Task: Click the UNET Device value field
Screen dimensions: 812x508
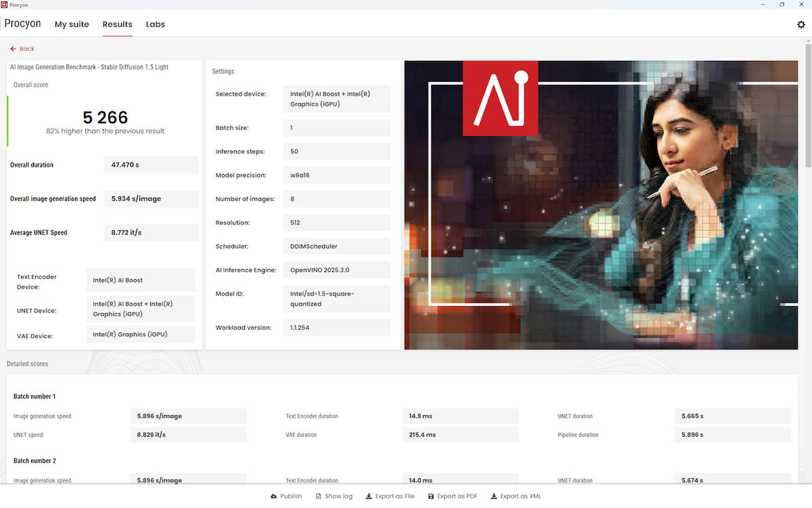Action: 141,309
